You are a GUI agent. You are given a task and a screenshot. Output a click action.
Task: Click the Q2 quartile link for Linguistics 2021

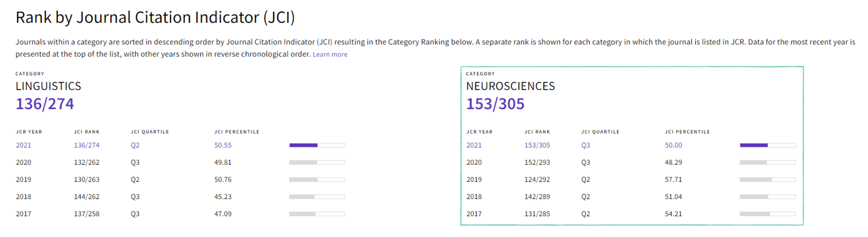[135, 145]
